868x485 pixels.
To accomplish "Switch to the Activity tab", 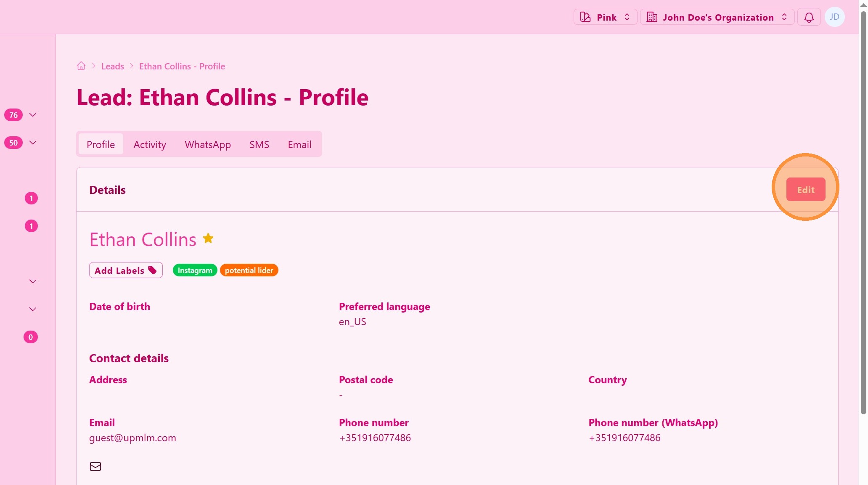I will pyautogui.click(x=150, y=144).
